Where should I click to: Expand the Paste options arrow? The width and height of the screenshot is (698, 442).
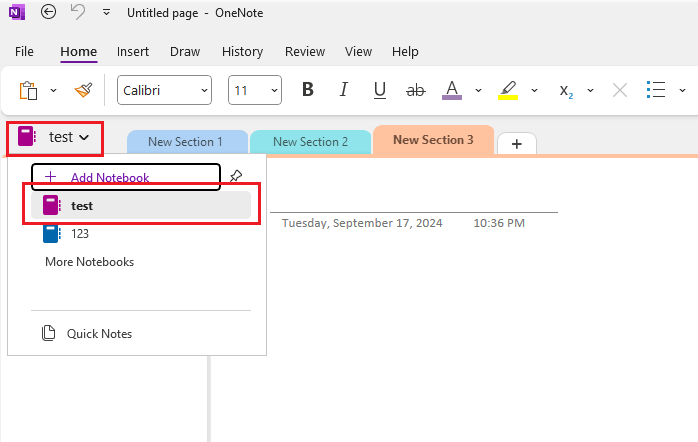point(53,90)
